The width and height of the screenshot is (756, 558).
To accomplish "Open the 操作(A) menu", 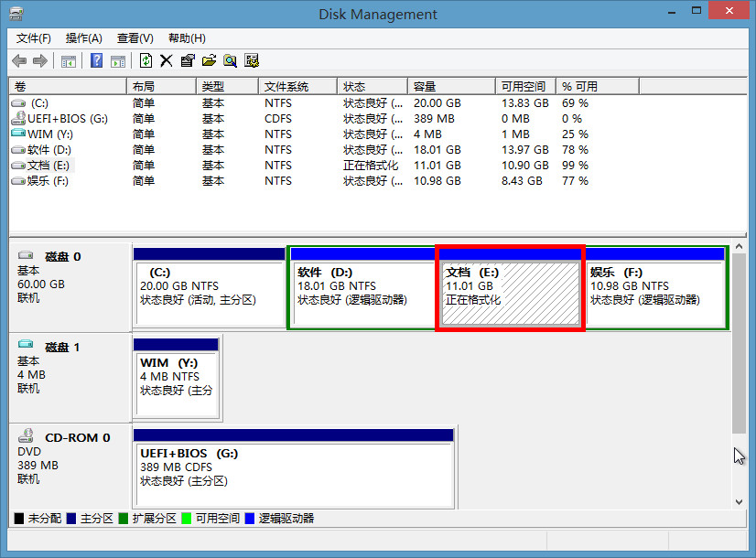I will pos(84,38).
